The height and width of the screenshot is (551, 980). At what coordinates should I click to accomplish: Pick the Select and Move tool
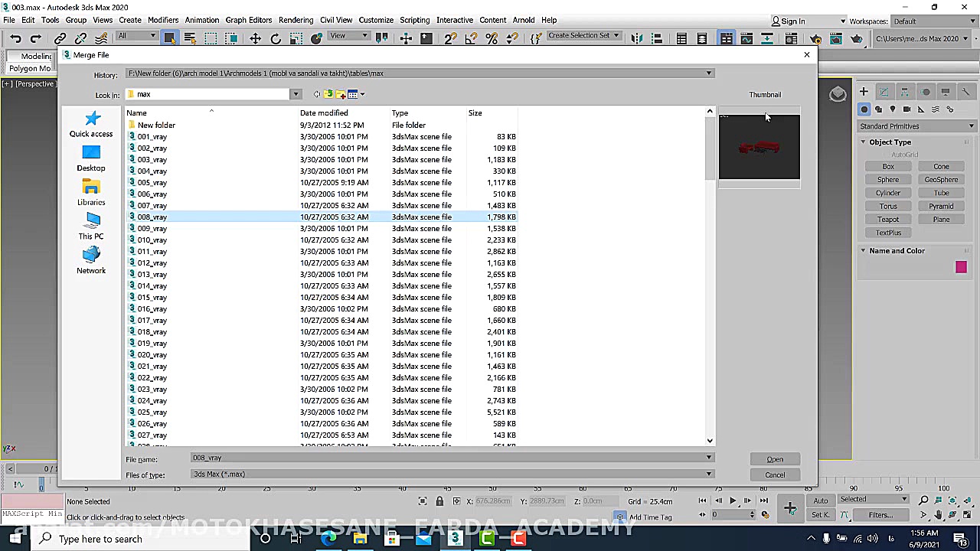(256, 38)
